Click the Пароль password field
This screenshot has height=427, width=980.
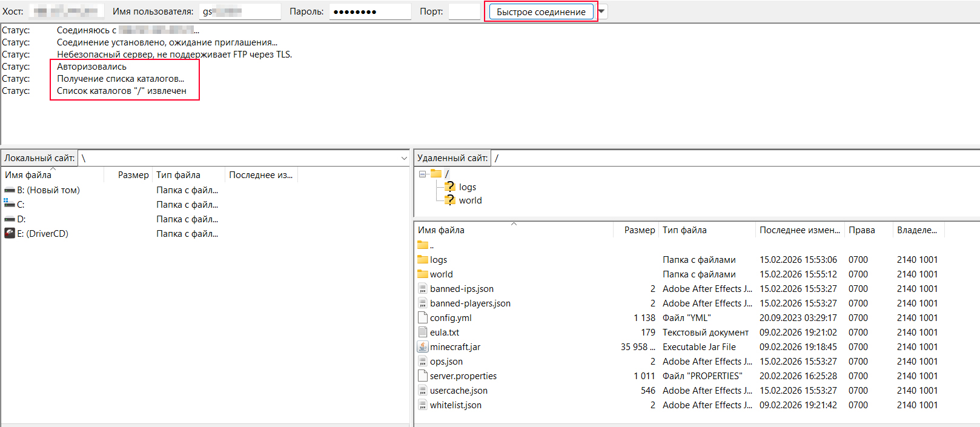(369, 12)
